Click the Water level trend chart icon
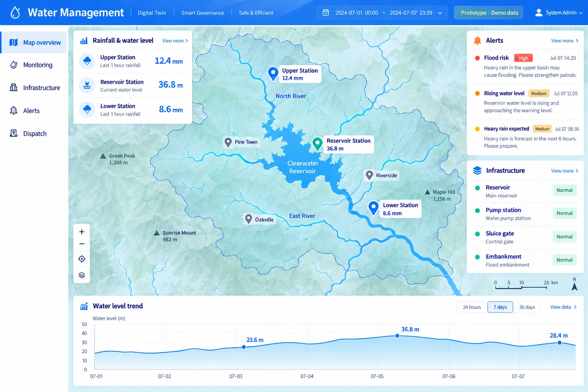Screen dimensions: 588x392 click(84, 306)
